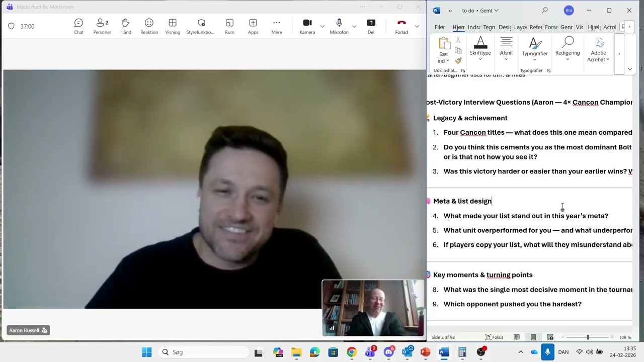Raise hand with the Hånd button
Viewport: 644px width, 362px height.
(x=126, y=26)
